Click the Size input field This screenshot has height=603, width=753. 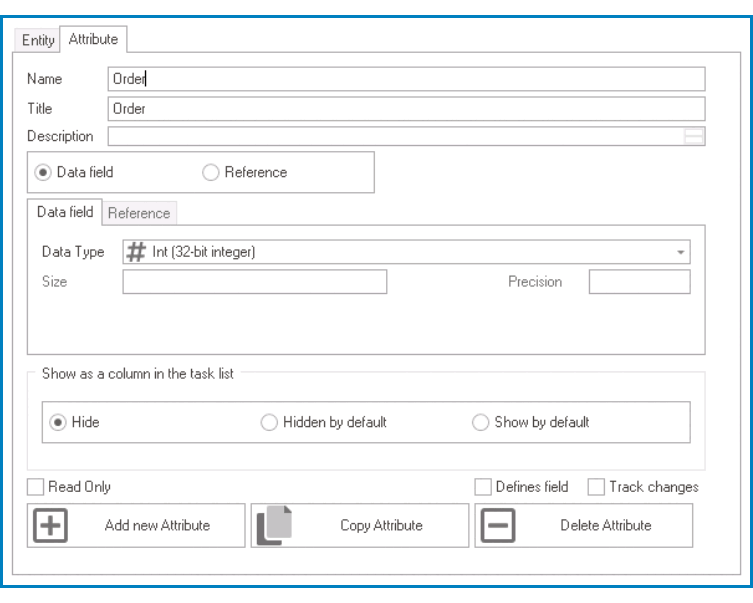click(x=255, y=282)
